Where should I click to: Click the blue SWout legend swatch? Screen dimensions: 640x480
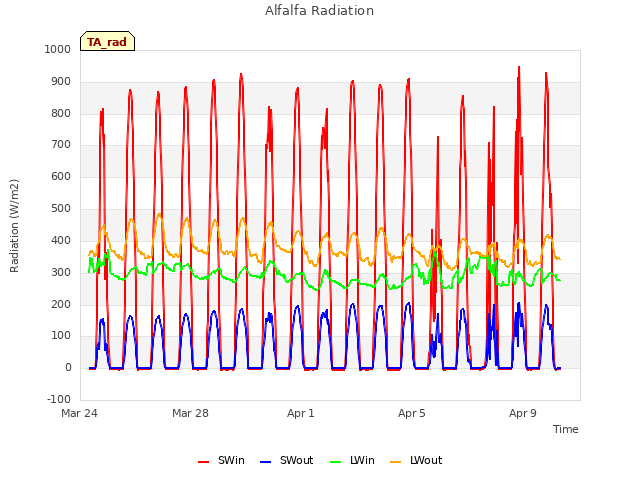coord(266,462)
